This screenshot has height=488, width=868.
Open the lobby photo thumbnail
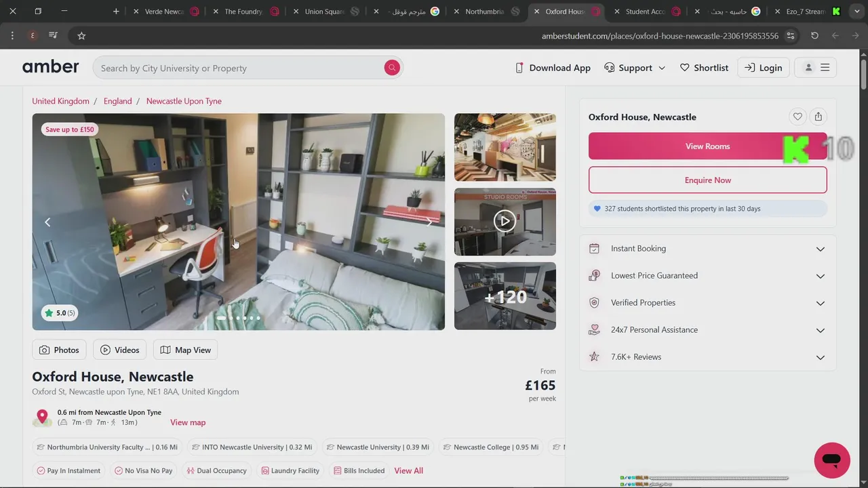(505, 147)
